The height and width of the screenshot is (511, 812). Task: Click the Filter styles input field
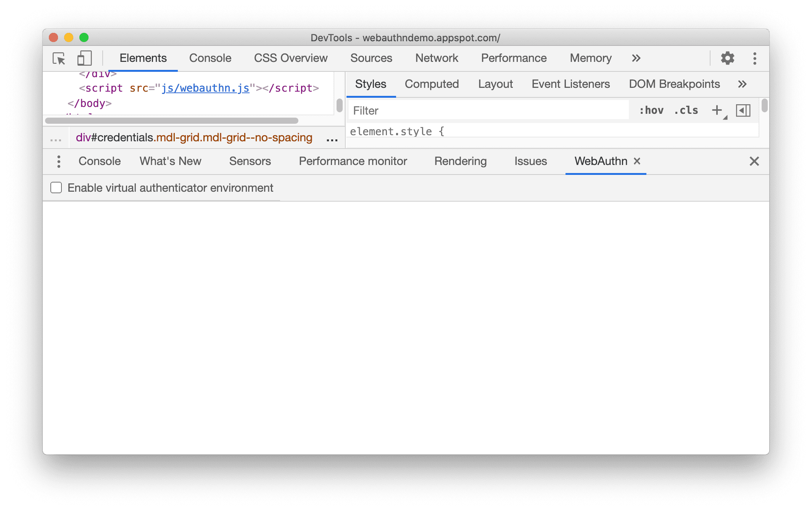click(490, 111)
